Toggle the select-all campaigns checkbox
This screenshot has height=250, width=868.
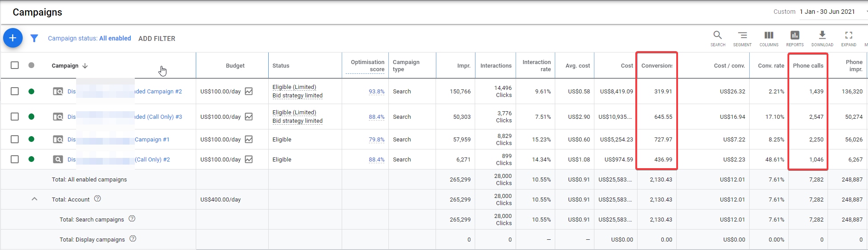click(15, 65)
